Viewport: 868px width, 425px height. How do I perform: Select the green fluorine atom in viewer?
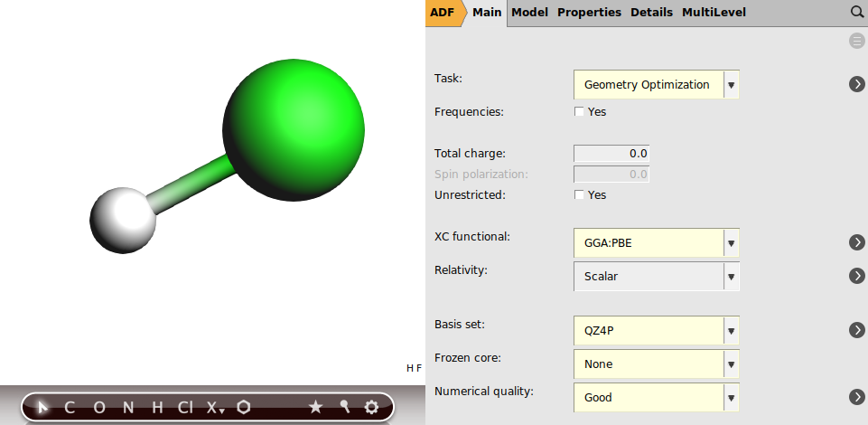click(294, 129)
